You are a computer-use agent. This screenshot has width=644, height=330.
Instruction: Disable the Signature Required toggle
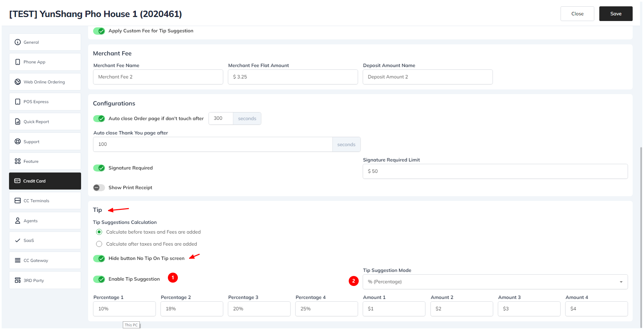[x=99, y=168]
